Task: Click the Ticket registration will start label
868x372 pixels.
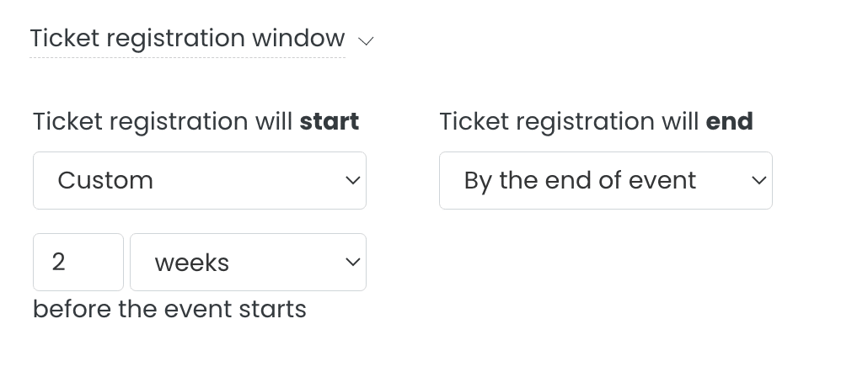Action: [x=196, y=122]
